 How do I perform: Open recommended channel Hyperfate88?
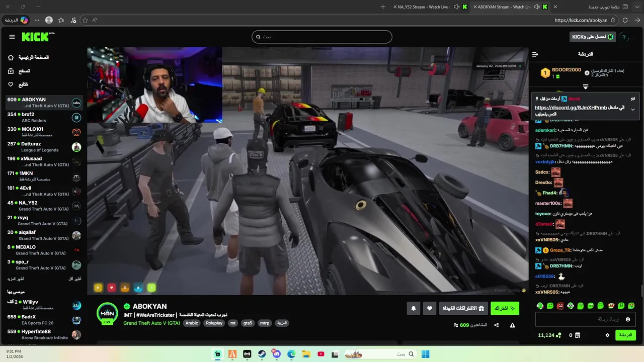pyautogui.click(x=44, y=334)
